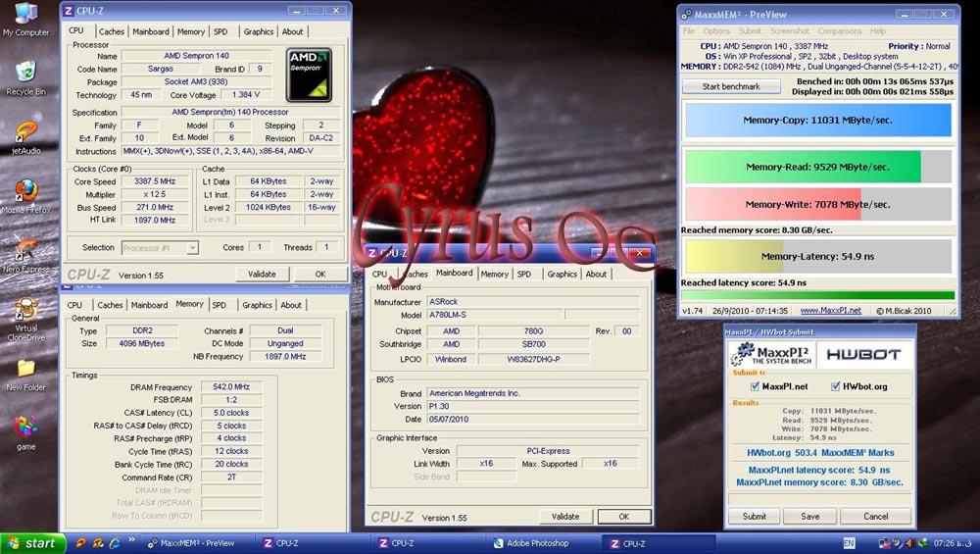Switch to the Graphics tab in the top CPU-Z window
980x554 pixels.
coord(258,31)
